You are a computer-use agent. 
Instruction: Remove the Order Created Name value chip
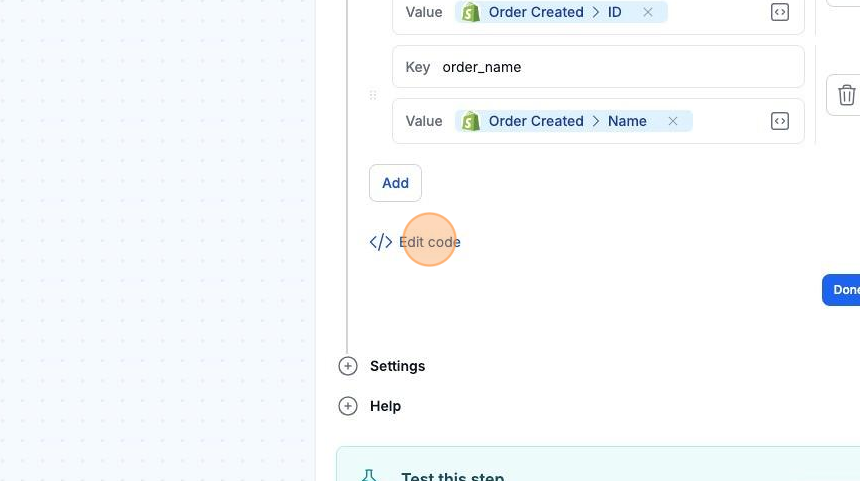point(673,121)
